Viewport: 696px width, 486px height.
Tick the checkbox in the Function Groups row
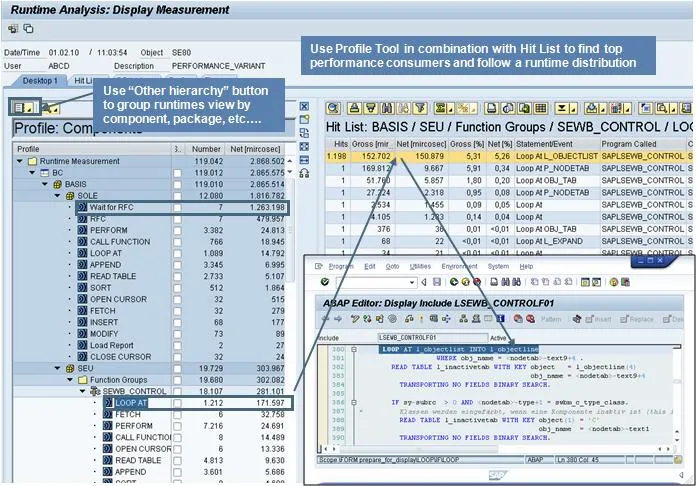(x=177, y=380)
